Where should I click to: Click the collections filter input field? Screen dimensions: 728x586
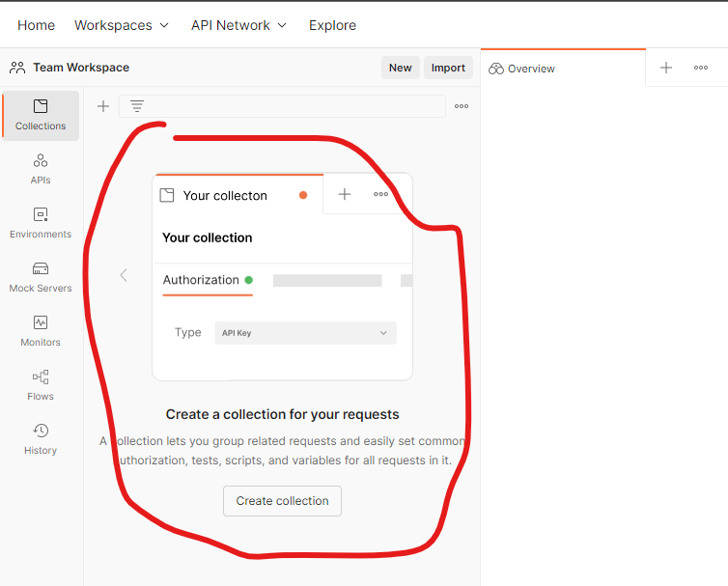(x=282, y=106)
